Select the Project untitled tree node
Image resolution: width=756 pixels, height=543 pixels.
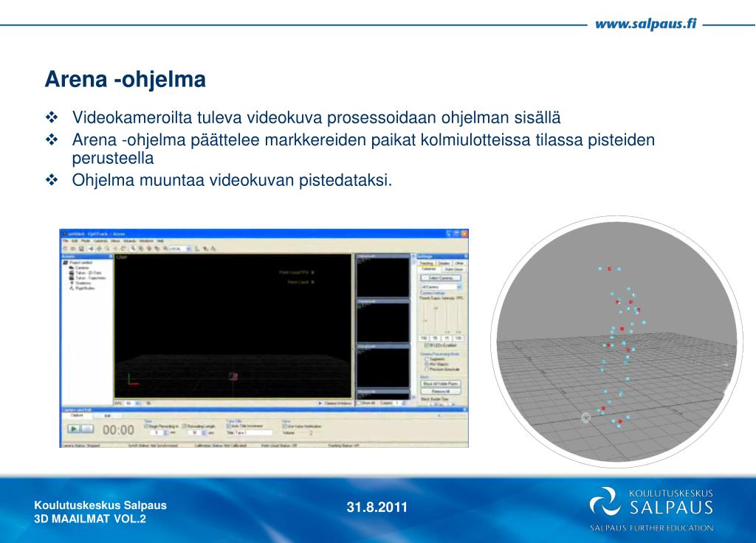tap(78, 263)
